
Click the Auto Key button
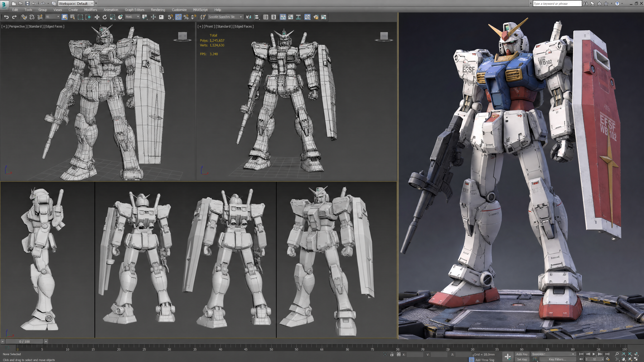tap(522, 354)
